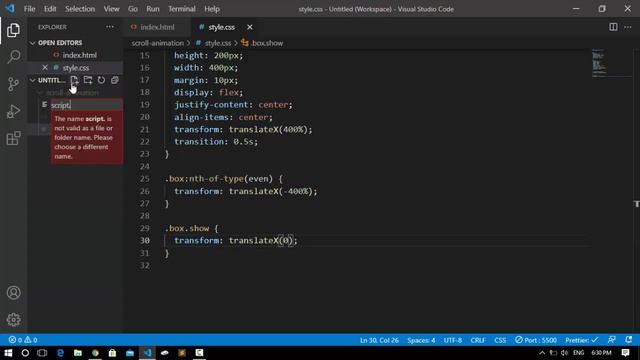Collapse the Untitled workspace section
The height and width of the screenshot is (360, 640).
click(47, 80)
